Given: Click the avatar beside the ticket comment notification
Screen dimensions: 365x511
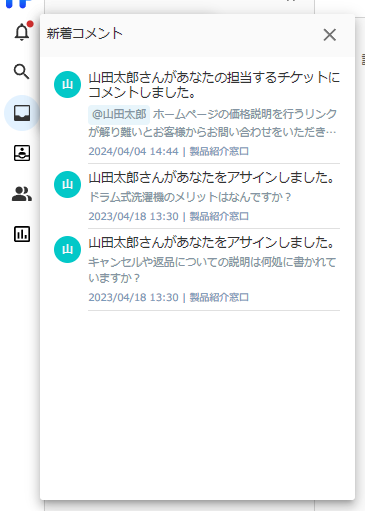Looking at the screenshot, I should tap(67, 85).
